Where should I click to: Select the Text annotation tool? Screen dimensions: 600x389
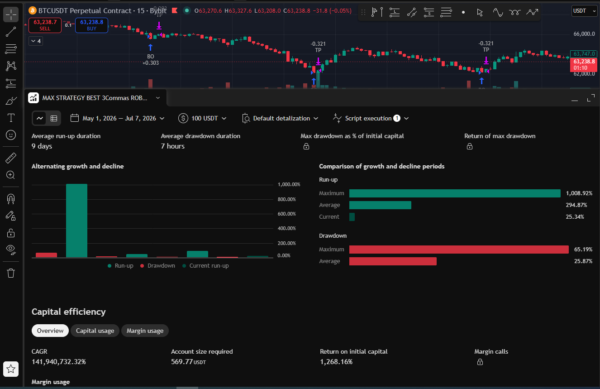pyautogui.click(x=11, y=118)
